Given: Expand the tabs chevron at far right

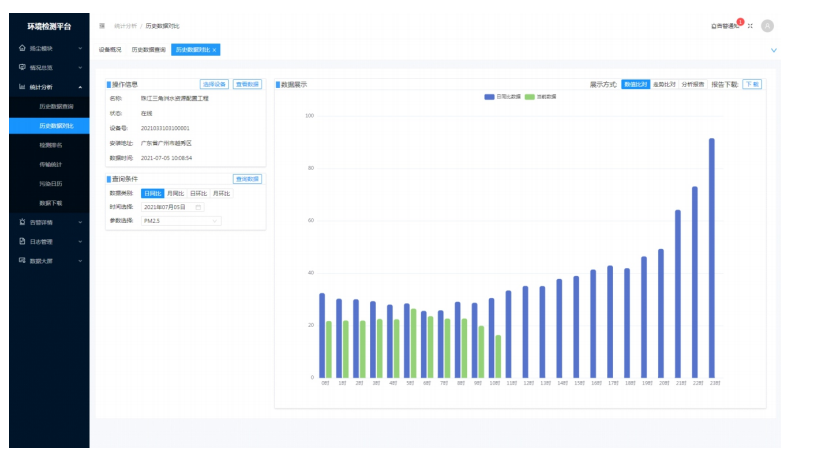Looking at the screenshot, I should pyautogui.click(x=773, y=50).
